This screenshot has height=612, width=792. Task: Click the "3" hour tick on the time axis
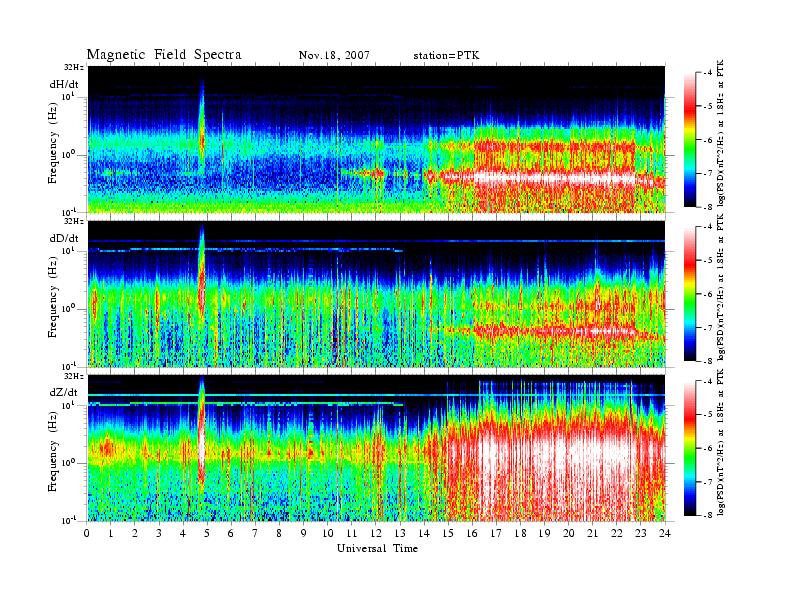[159, 533]
